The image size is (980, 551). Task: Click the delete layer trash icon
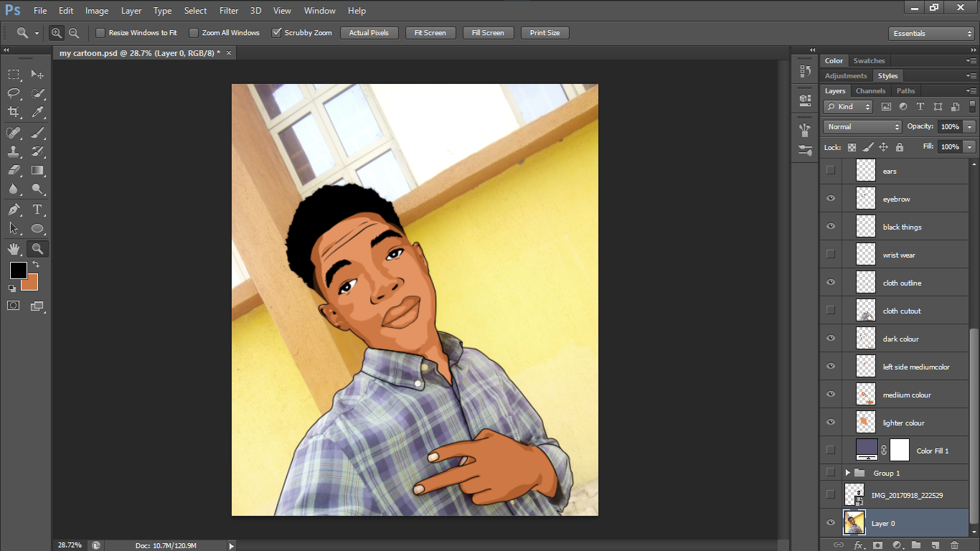pos(954,545)
